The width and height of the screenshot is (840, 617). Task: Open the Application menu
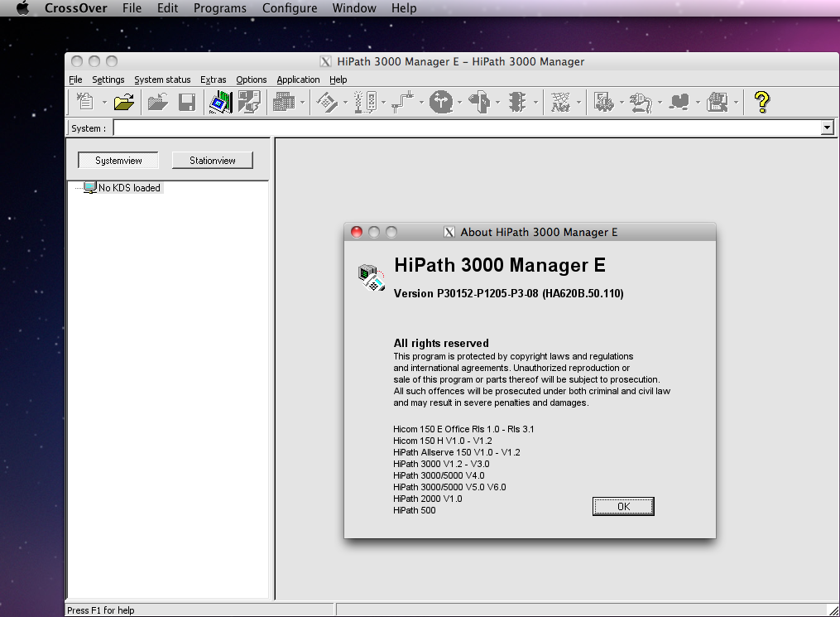click(x=299, y=80)
